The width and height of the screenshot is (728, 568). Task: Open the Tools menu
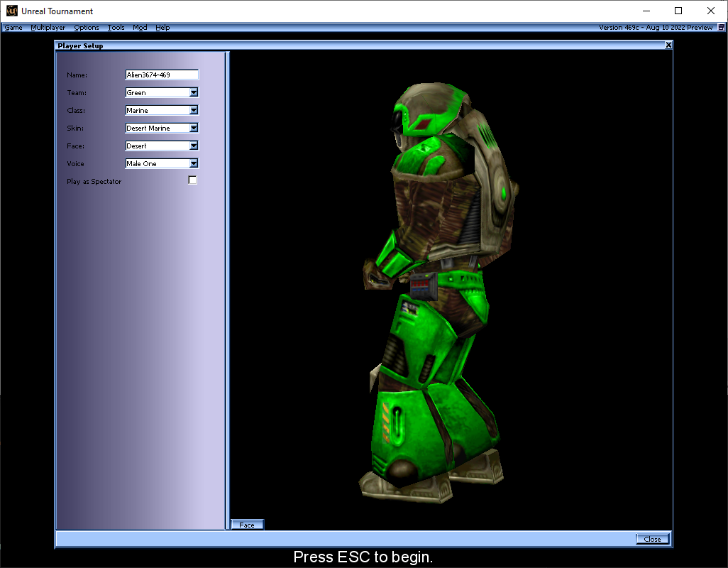(x=116, y=28)
